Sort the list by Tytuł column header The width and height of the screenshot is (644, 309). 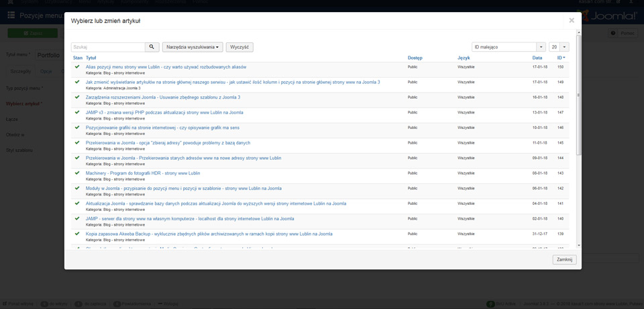point(91,58)
